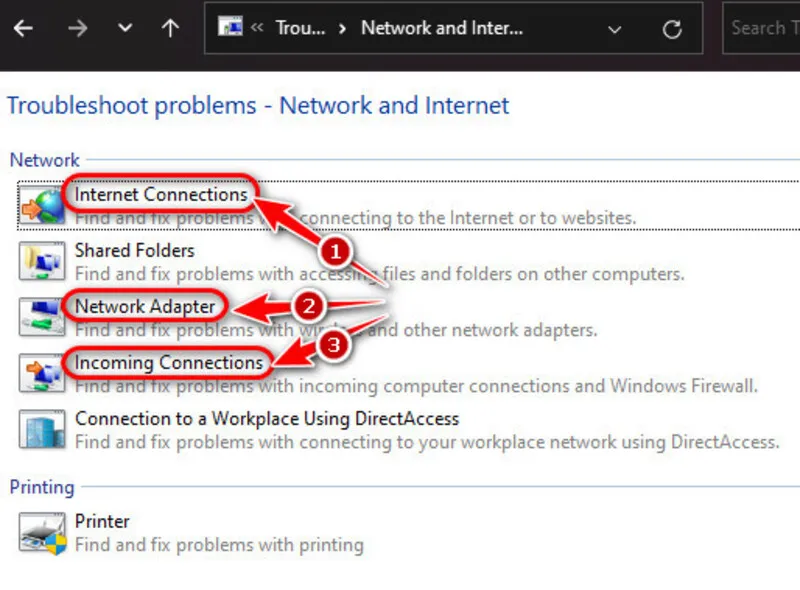Go forward with the right arrow
This screenshot has height=590, width=800.
pyautogui.click(x=78, y=28)
